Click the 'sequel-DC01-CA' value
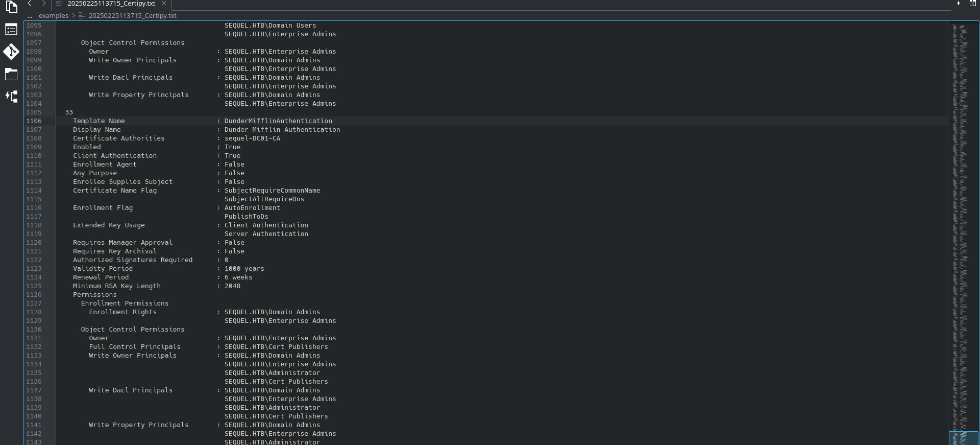Screen dimensions: 980x445 pos(252,138)
